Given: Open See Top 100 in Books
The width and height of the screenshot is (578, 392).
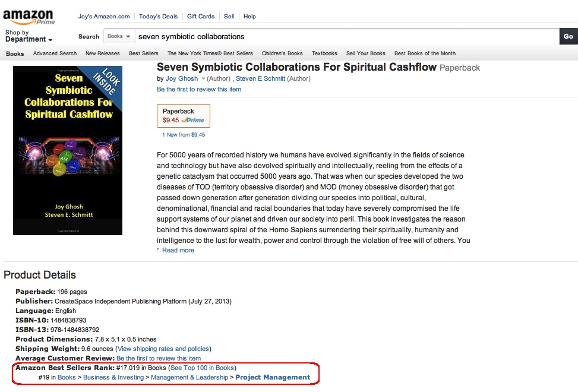Looking at the screenshot, I should click(202, 368).
